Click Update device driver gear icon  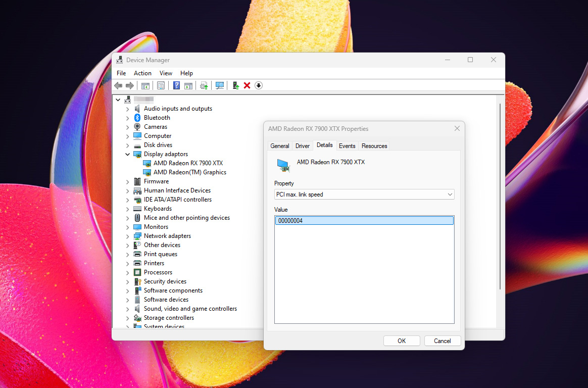click(204, 85)
